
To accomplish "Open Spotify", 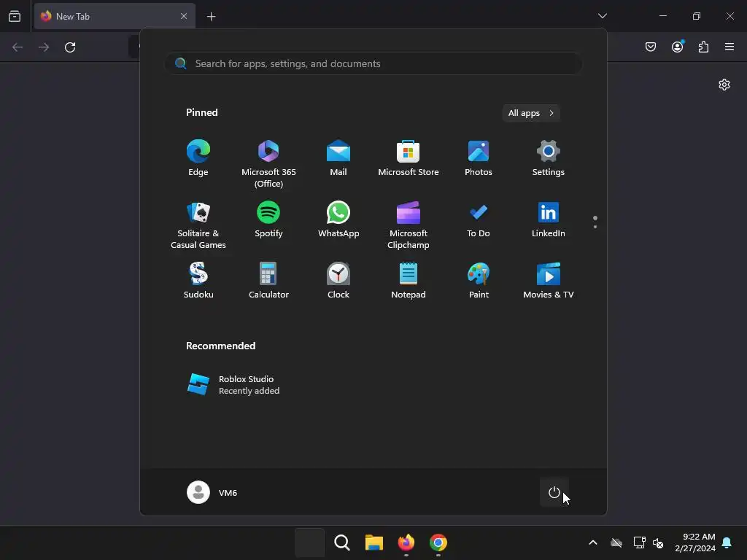I will click(268, 219).
